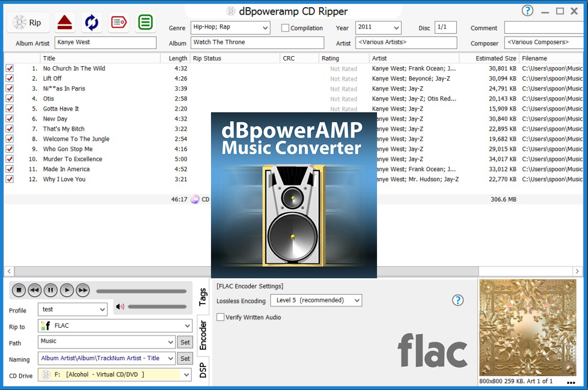Click the dBpowerAMP Music Converter splash image
Image resolution: width=588 pixels, height=390 pixels.
click(294, 195)
